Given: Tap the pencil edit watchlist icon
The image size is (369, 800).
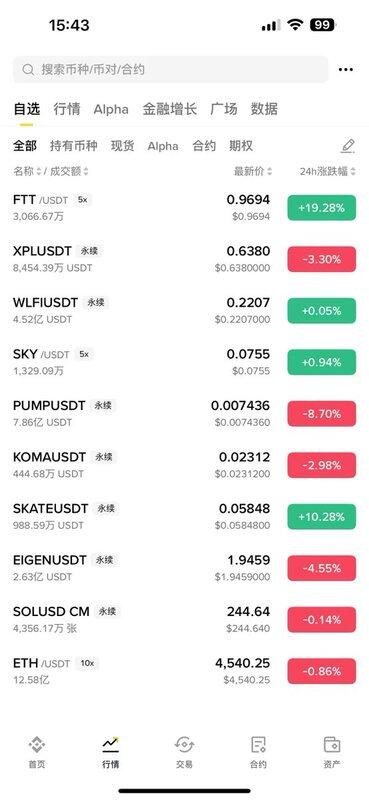Looking at the screenshot, I should 348,146.
